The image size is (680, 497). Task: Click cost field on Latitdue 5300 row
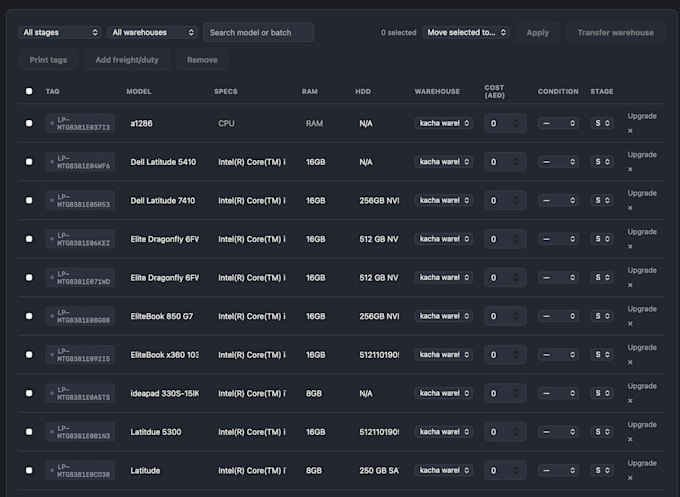click(505, 432)
